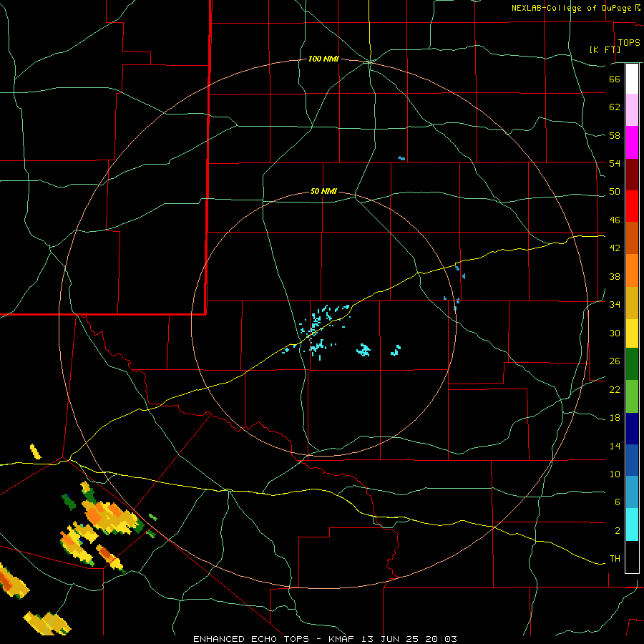Click the isolated blue echo north of 50 NMI ring
This screenshot has width=644, height=644.
tap(401, 158)
